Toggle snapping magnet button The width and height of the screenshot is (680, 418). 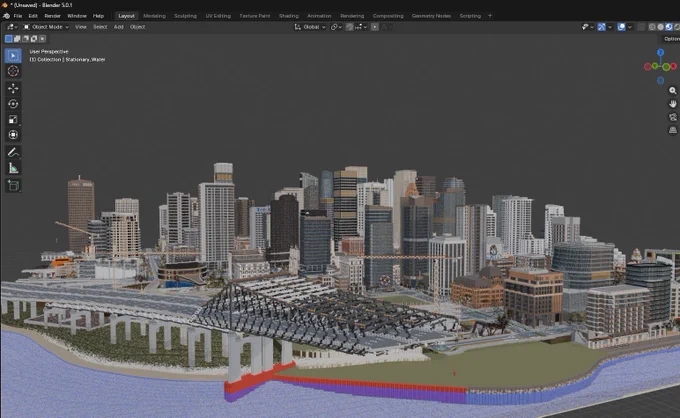pos(350,27)
